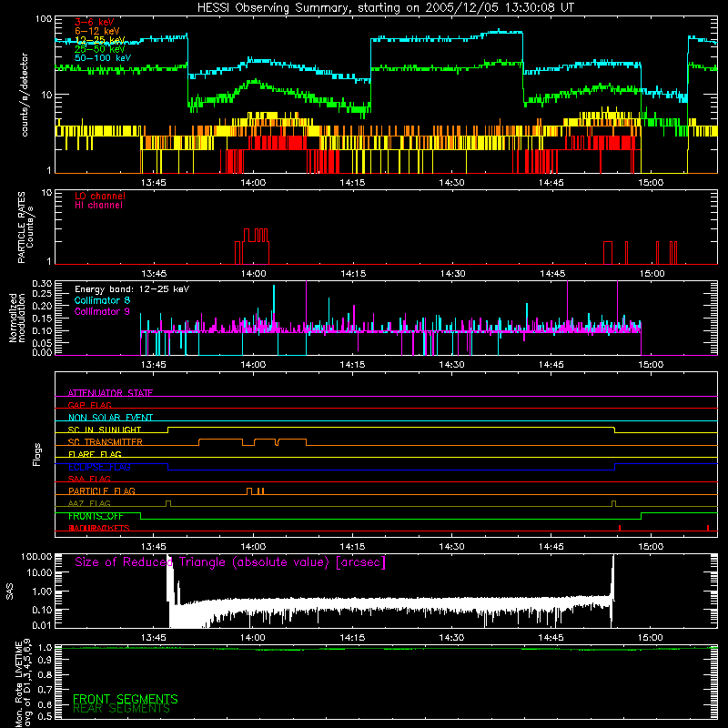Click the olive flag label below PARTICLE_FLAG
Viewport: 728px width, 728px height.
click(89, 503)
